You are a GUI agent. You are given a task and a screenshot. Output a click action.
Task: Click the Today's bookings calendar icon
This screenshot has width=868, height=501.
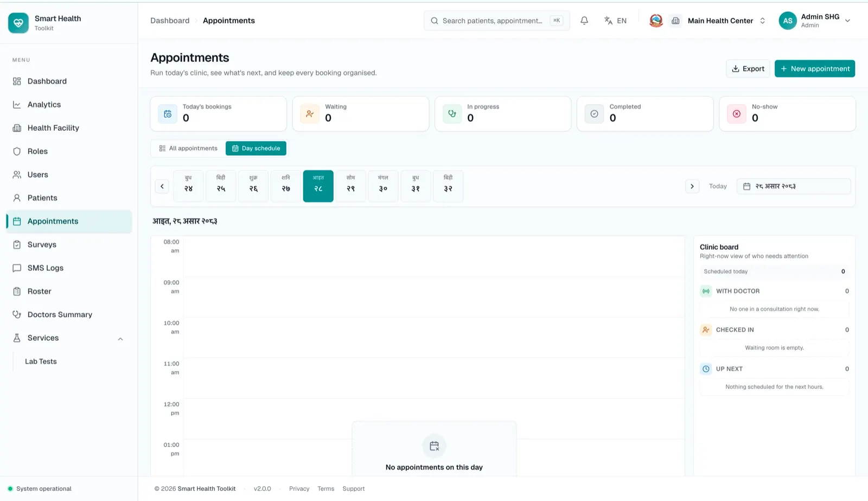tap(168, 114)
